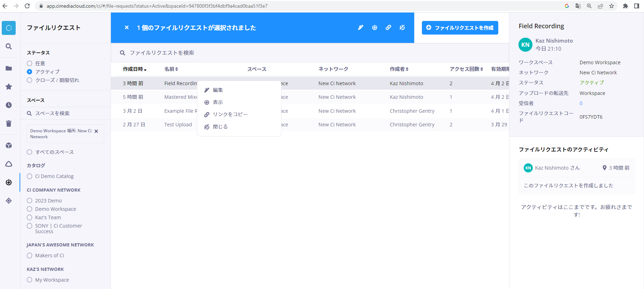Click browser back arrow

tap(5, 6)
